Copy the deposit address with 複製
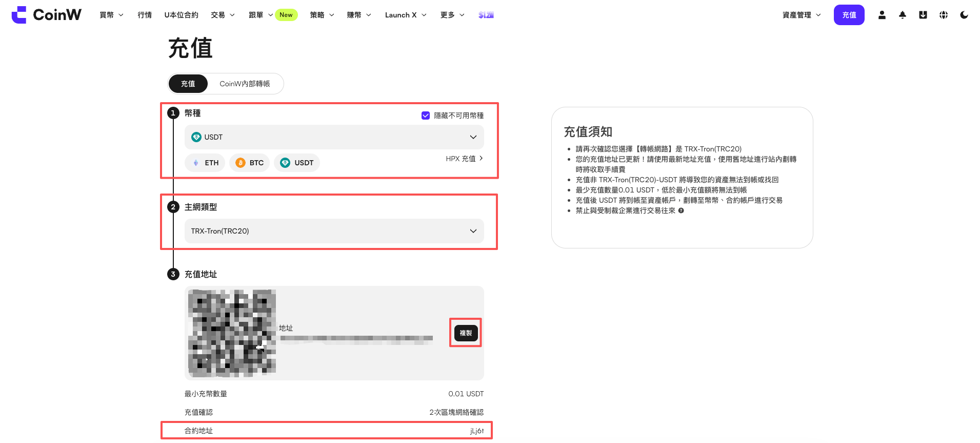Viewport: 980px width, 443px height. (466, 333)
